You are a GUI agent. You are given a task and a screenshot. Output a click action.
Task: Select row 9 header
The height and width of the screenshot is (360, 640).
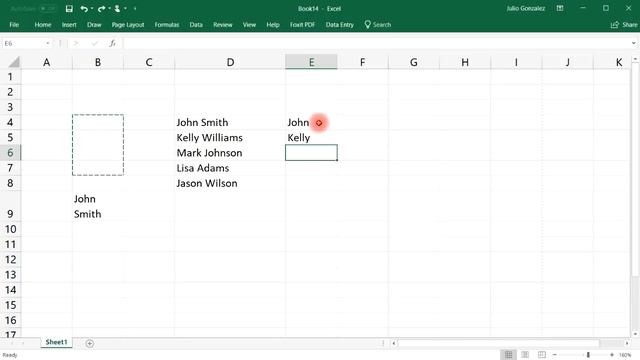click(x=10, y=206)
